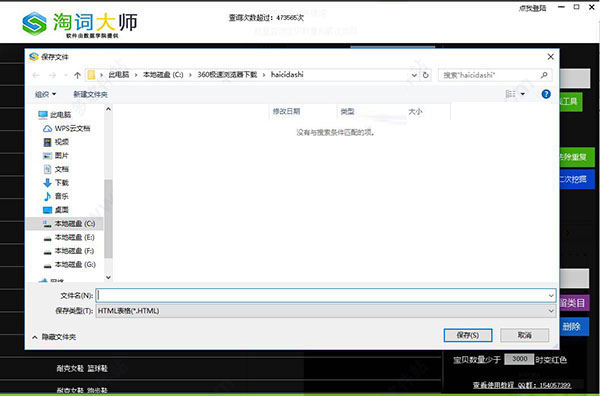Screen dimensions: 600x396
Task: Click the 3000 宝贝数量 input field
Action: point(519,359)
